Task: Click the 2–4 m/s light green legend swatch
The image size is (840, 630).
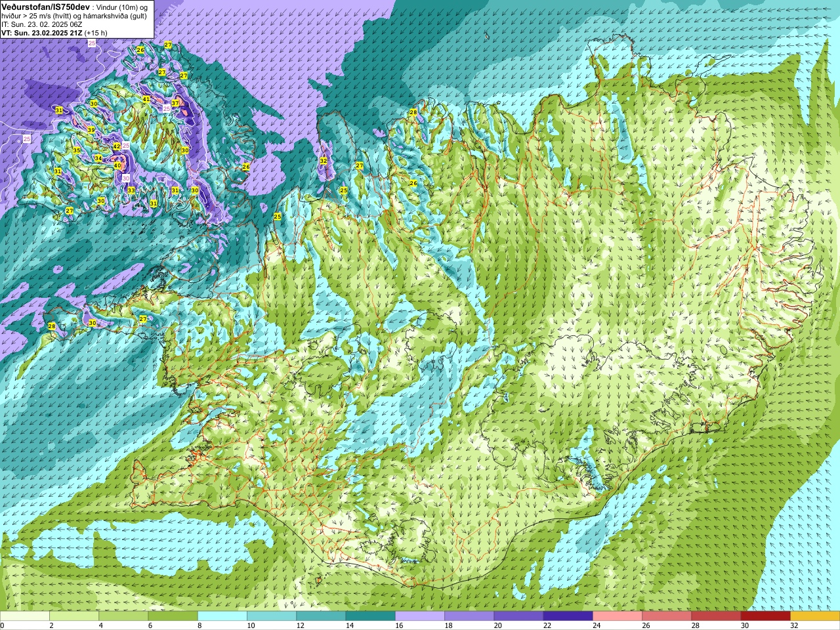Action: (74, 616)
